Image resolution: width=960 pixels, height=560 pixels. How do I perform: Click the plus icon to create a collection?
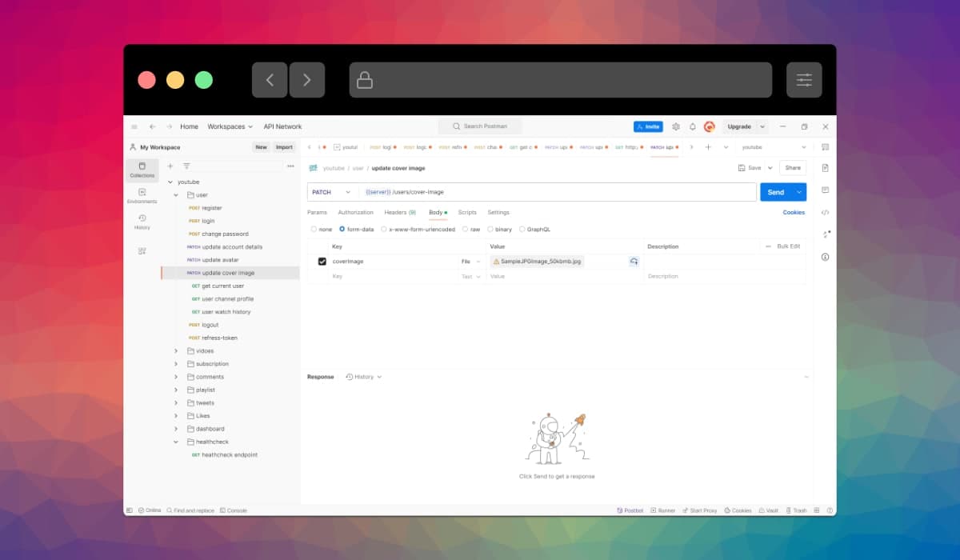point(170,166)
